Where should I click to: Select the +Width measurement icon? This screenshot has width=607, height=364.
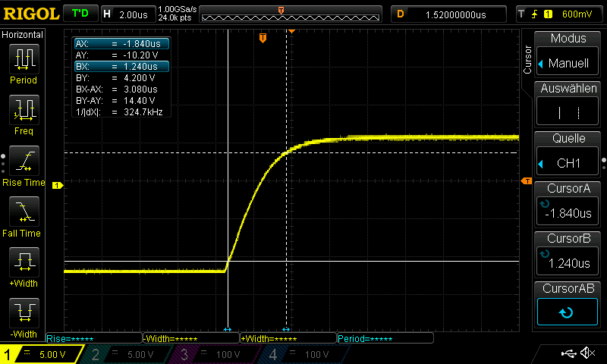(x=24, y=267)
